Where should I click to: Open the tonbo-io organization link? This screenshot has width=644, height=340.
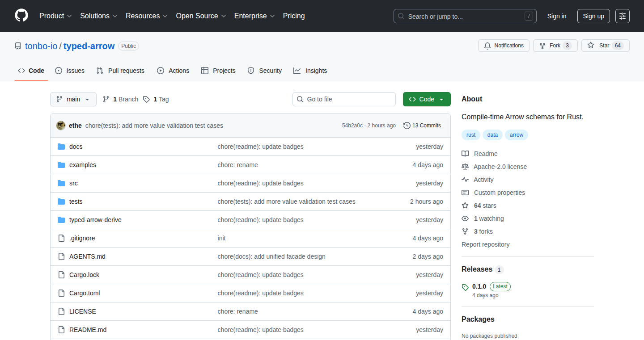coord(41,46)
